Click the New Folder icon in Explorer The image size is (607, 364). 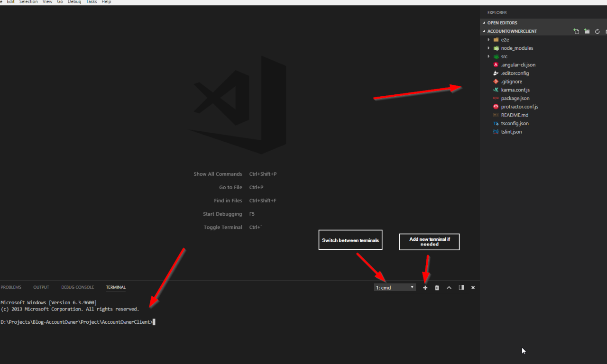click(587, 31)
